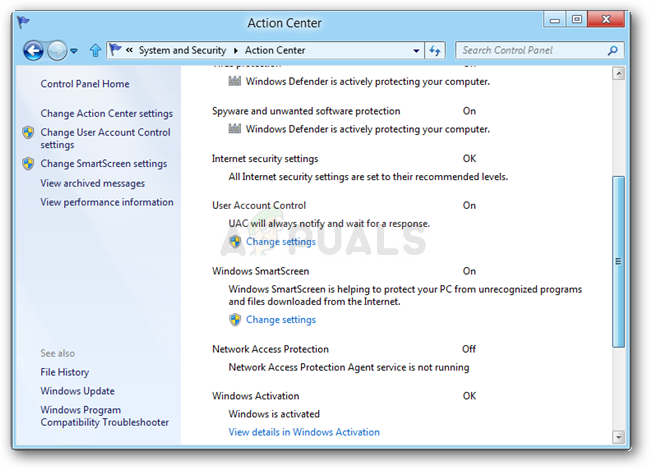This screenshot has width=650, height=469.
Task: Click Change settings under User Account Control
Action: 281,242
